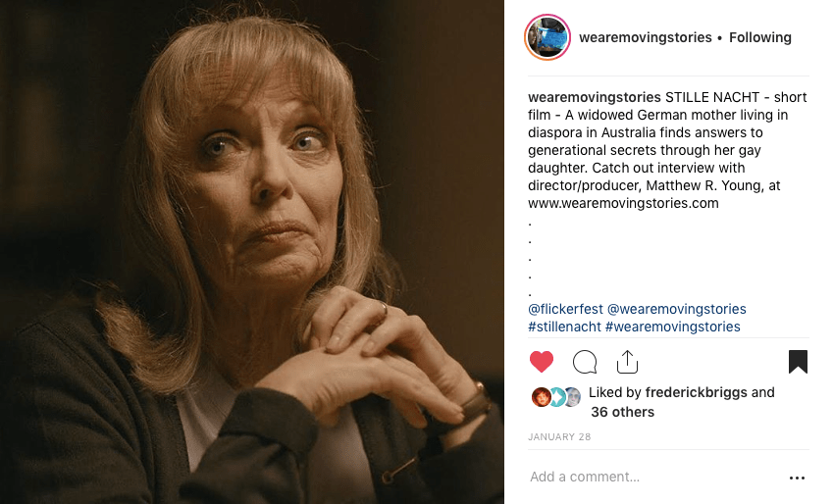Click the share post icon
This screenshot has height=504, width=833.
point(627,362)
